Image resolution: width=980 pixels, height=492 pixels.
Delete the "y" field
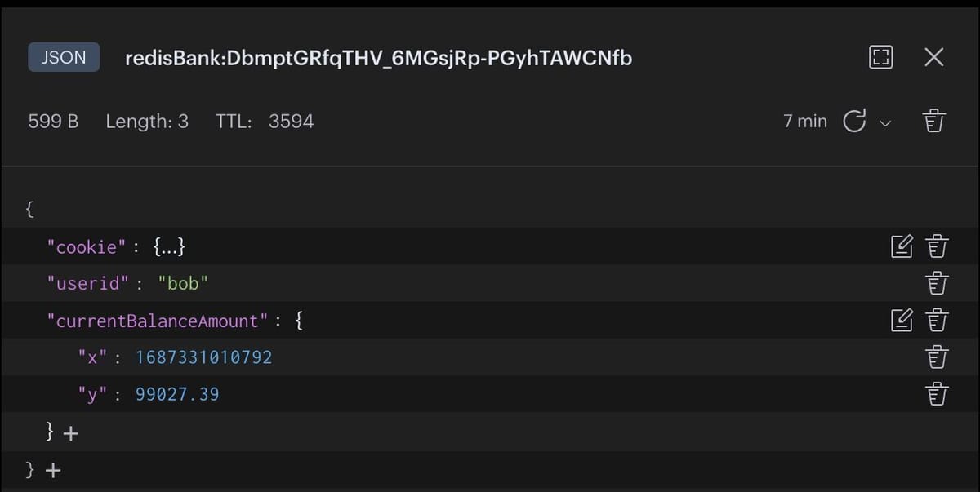click(x=936, y=393)
